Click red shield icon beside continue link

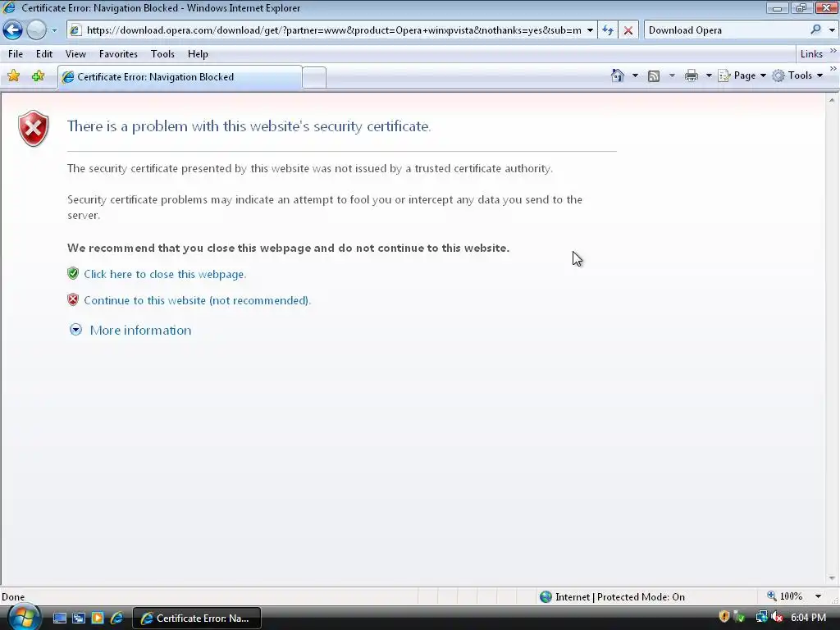73,300
